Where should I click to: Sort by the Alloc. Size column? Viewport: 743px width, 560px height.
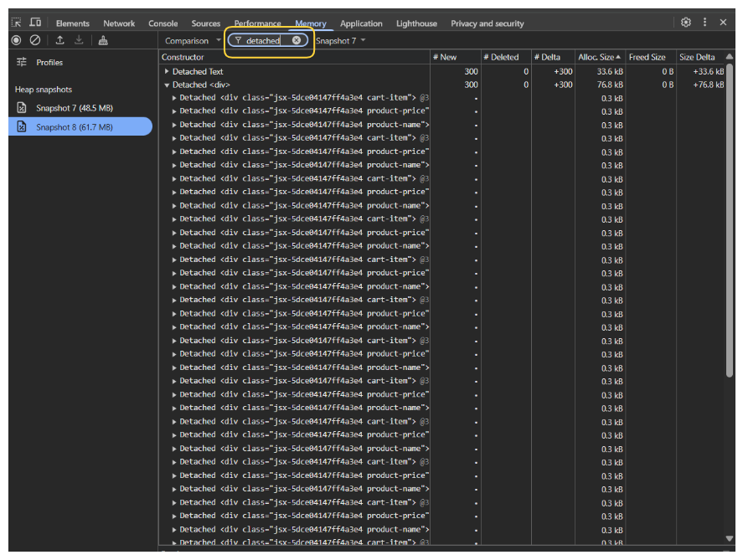600,57
